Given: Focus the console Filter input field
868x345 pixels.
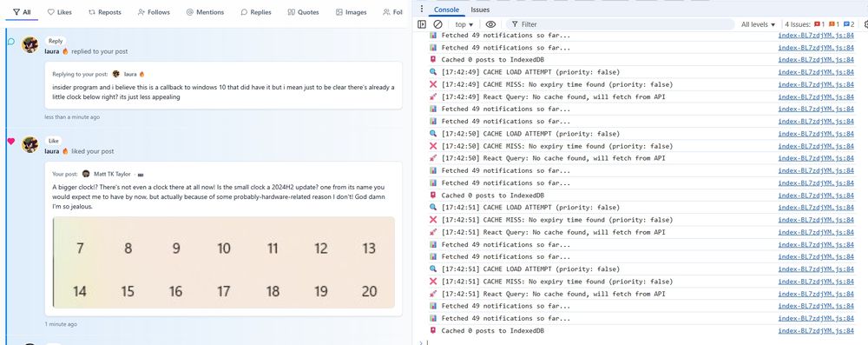Looking at the screenshot, I should [x=620, y=24].
